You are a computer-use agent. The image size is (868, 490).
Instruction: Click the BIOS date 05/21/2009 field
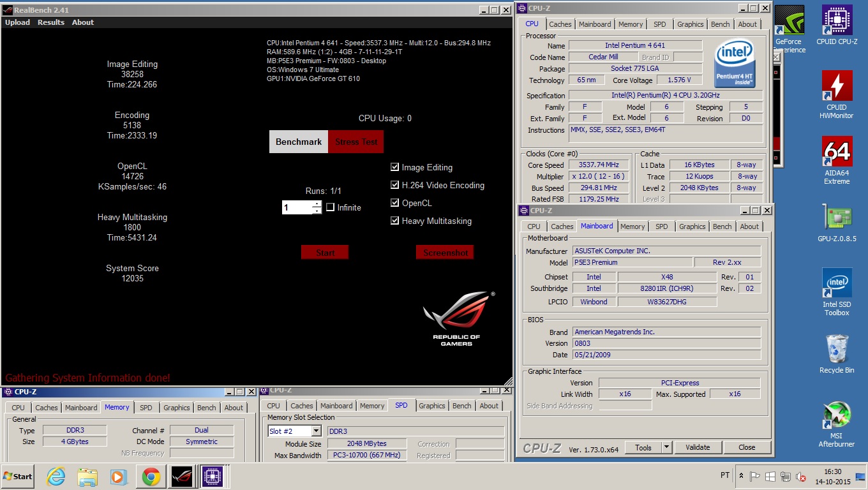click(666, 355)
